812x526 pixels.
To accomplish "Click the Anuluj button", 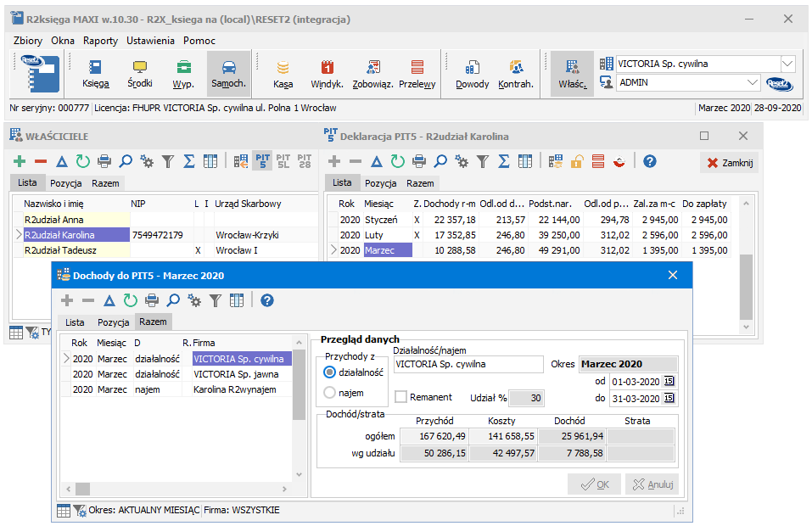I will tap(652, 484).
